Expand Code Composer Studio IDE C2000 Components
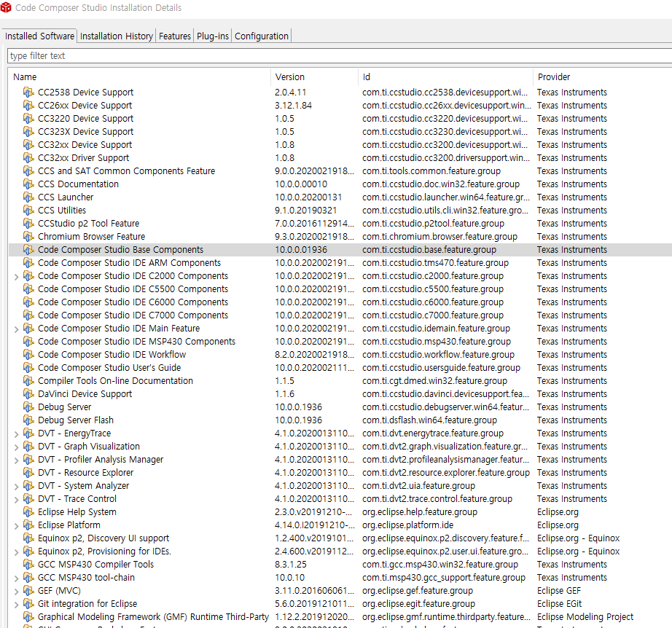 (16, 277)
